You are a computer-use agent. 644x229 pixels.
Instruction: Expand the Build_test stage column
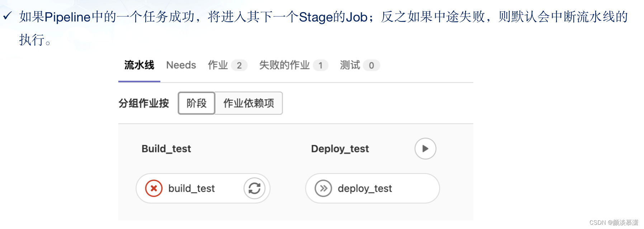tap(166, 148)
